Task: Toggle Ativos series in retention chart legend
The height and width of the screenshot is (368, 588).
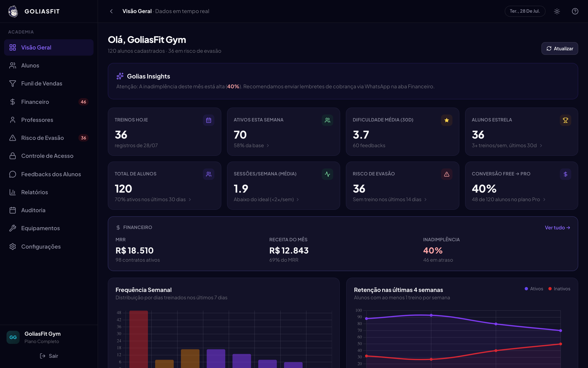Action: pos(534,289)
